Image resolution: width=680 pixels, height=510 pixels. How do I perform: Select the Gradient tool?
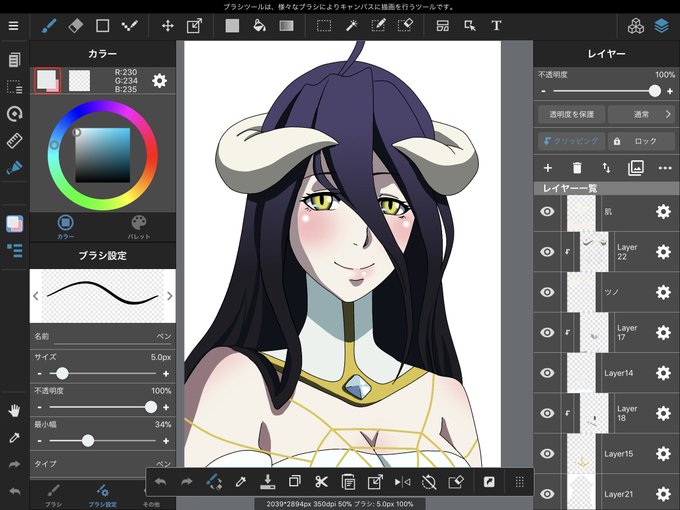tap(286, 26)
